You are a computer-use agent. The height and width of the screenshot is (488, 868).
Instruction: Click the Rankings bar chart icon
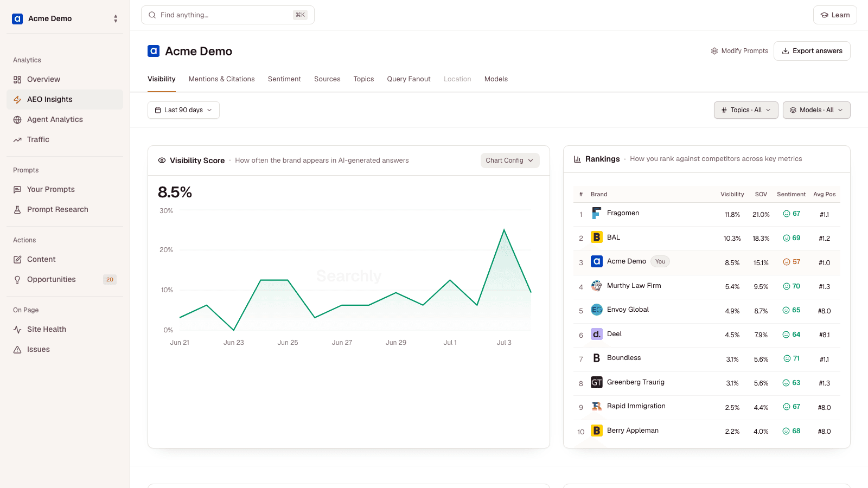click(x=577, y=159)
